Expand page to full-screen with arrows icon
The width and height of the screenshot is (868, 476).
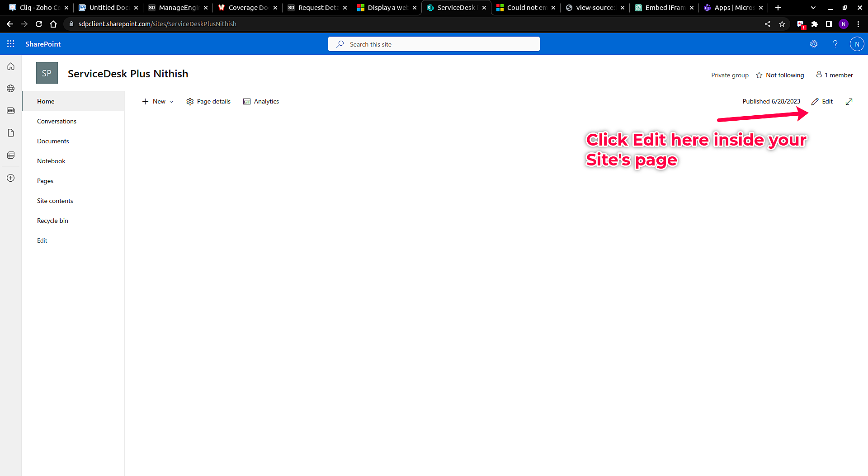click(849, 102)
